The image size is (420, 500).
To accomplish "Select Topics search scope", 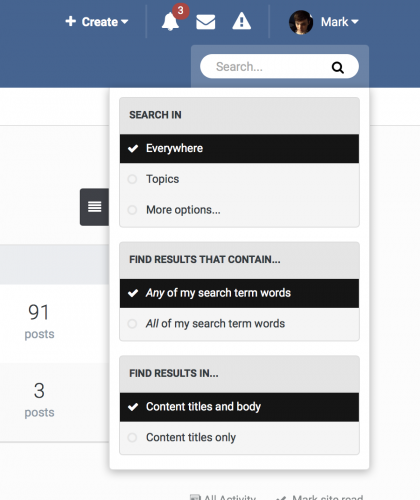I will [239, 179].
